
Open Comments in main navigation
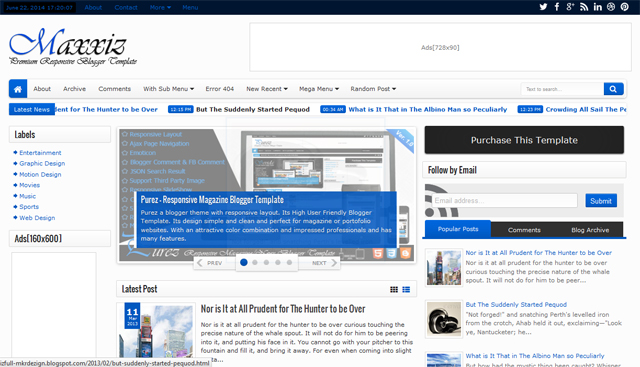pos(114,89)
